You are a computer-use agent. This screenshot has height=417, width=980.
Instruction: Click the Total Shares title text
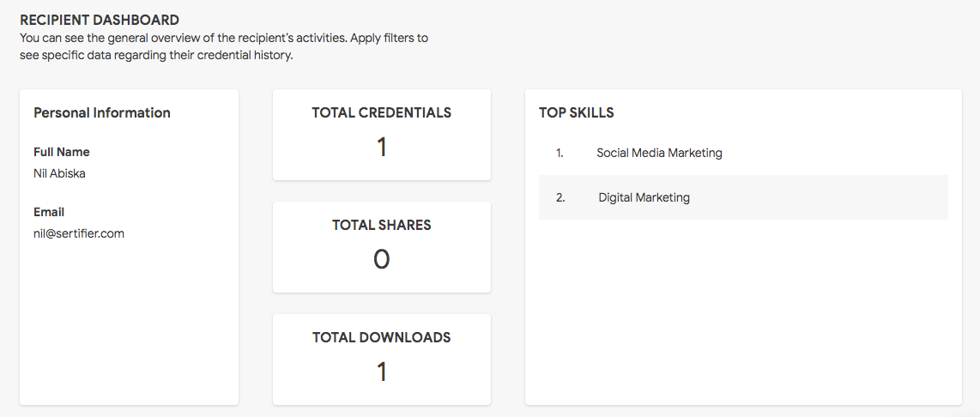pyautogui.click(x=381, y=225)
